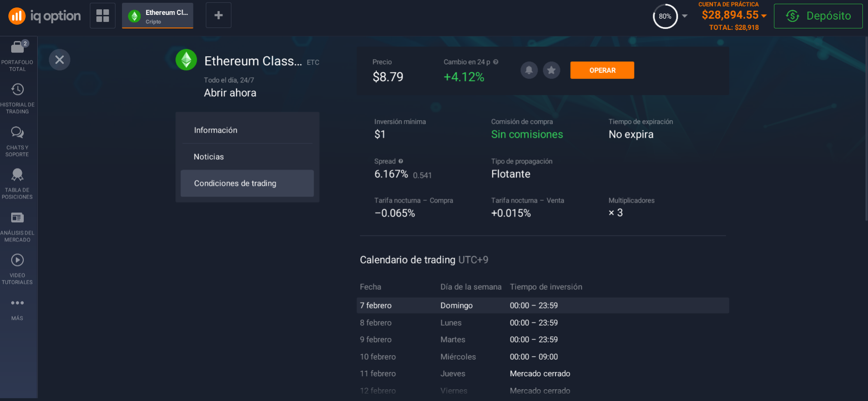The width and height of the screenshot is (868, 401).
Task: Click the Spread value 6.167%
Action: tap(391, 174)
